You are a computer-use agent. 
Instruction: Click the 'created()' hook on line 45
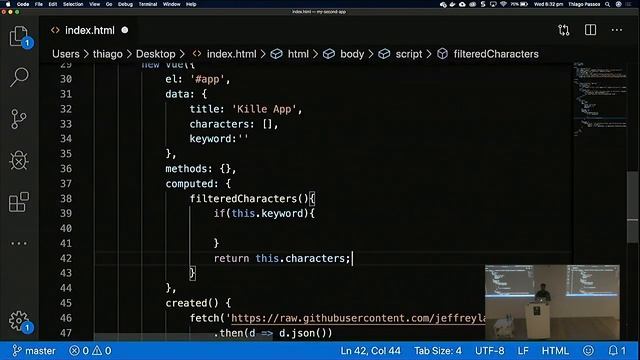pos(192,303)
